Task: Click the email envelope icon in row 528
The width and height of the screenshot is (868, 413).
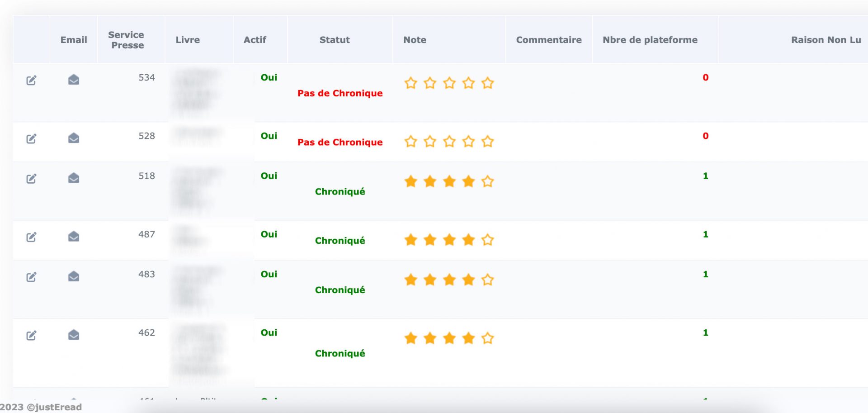Action: [x=74, y=138]
